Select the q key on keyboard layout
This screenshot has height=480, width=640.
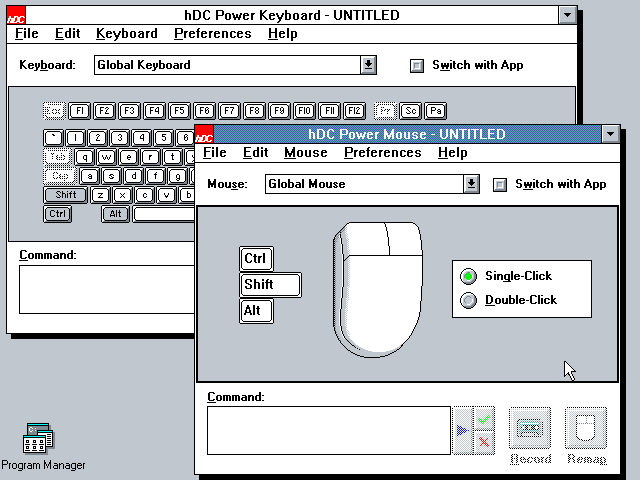tap(84, 156)
